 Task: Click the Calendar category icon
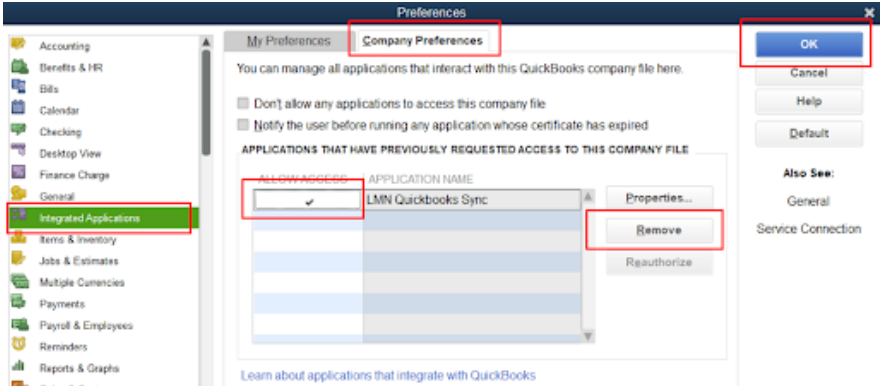coord(19,108)
